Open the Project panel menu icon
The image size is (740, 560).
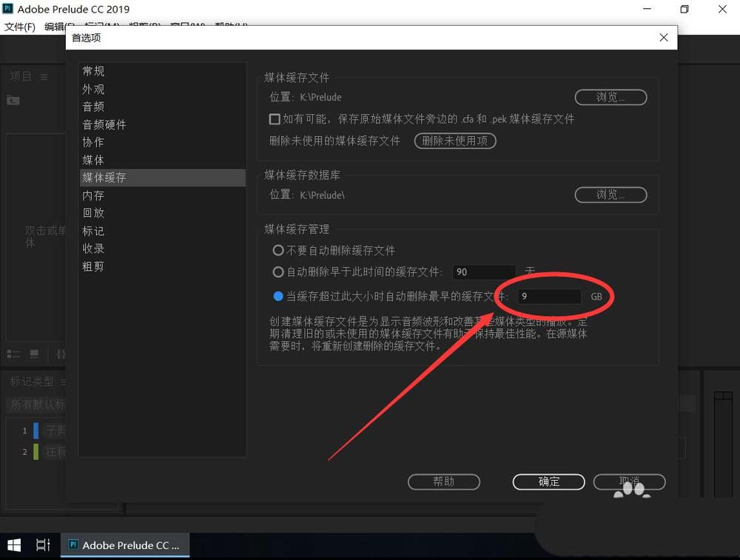coord(44,75)
